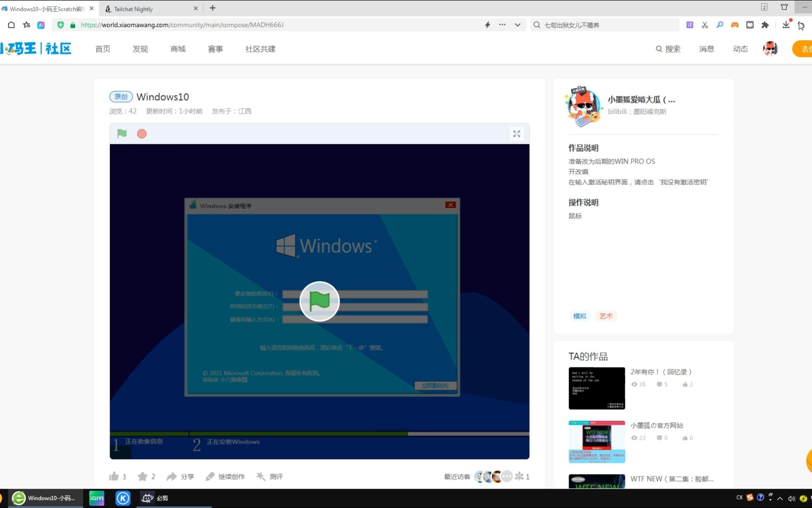Click the lightning speed mode icon

[487, 25]
